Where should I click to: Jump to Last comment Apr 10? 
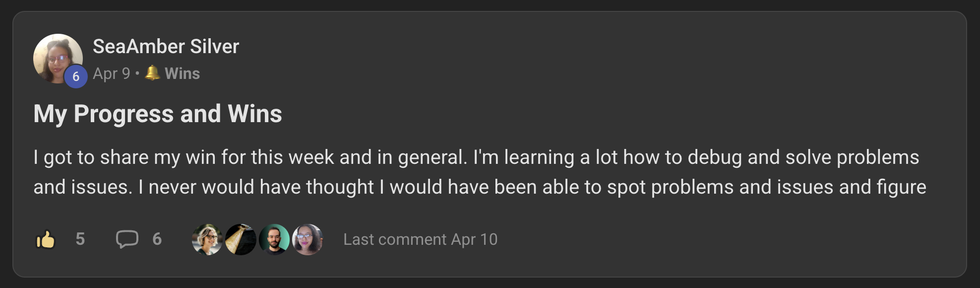420,239
